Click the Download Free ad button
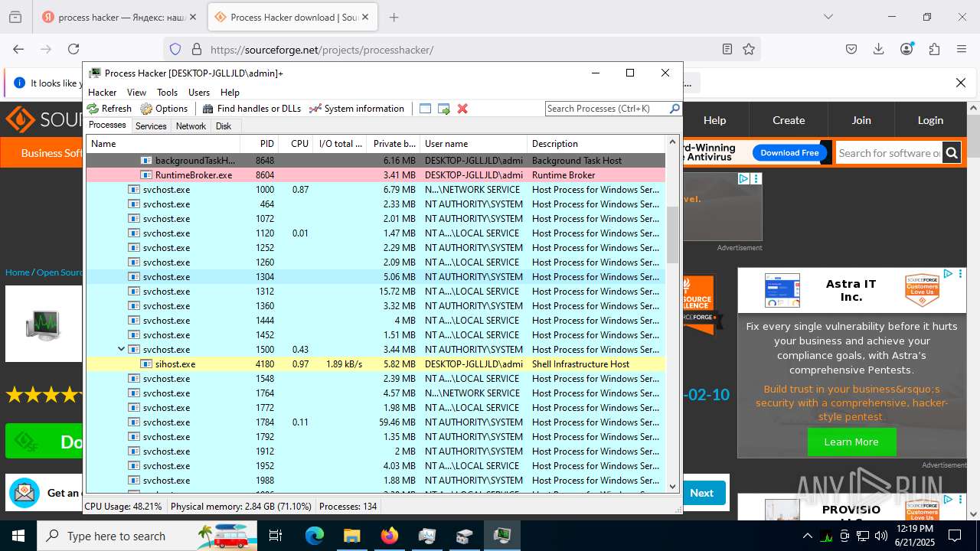Viewport: 980px width, 551px height. tap(789, 153)
